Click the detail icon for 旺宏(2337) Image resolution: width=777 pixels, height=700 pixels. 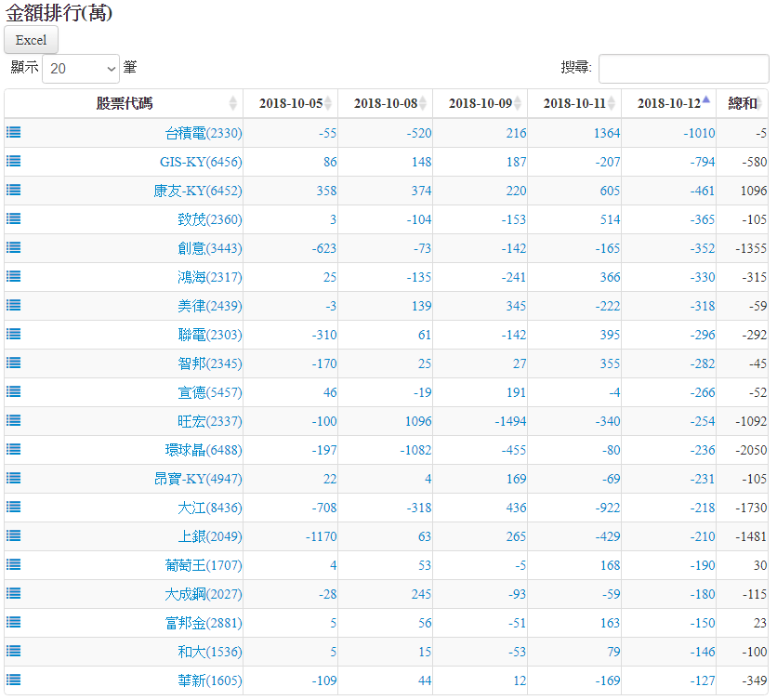[x=14, y=420]
